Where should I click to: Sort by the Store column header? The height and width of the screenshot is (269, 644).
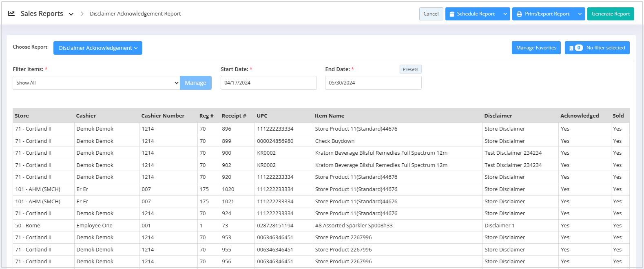pos(22,116)
